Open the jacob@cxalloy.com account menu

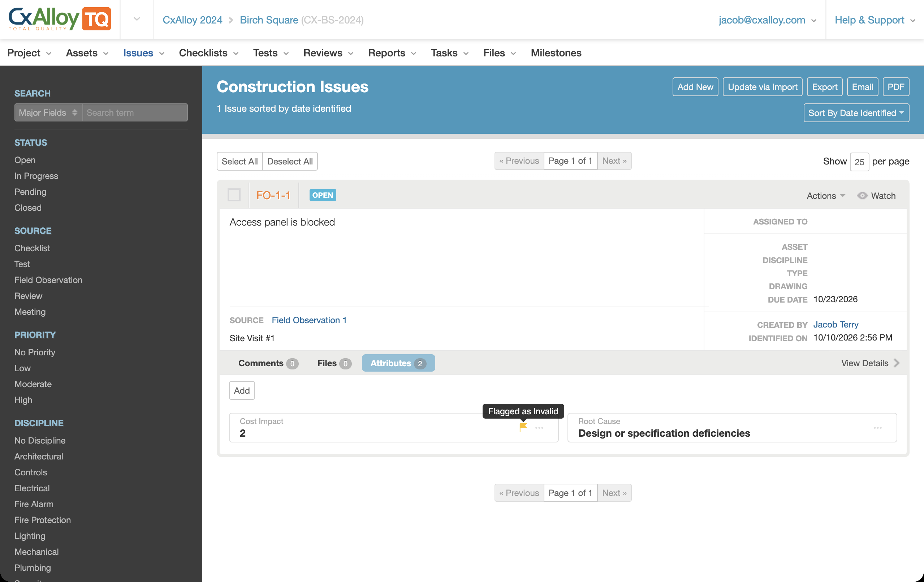pos(767,20)
